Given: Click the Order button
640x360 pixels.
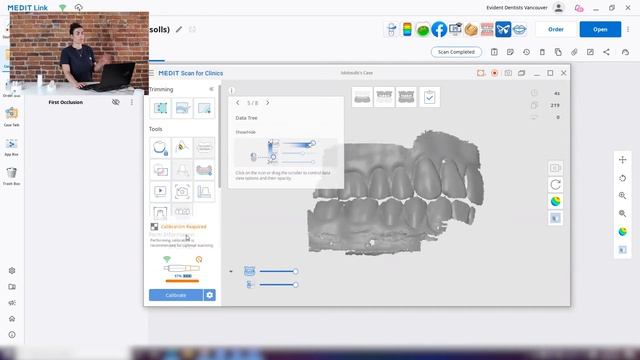Looking at the screenshot, I should point(556,29).
